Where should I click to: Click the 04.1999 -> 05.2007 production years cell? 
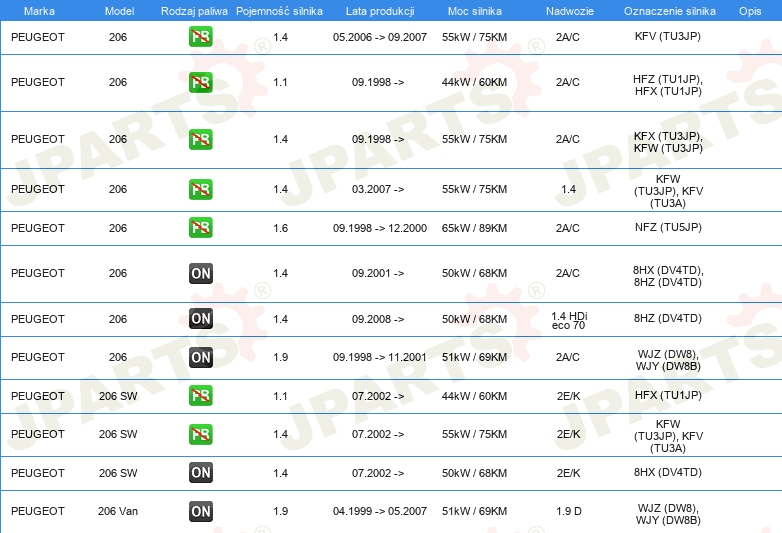(379, 511)
